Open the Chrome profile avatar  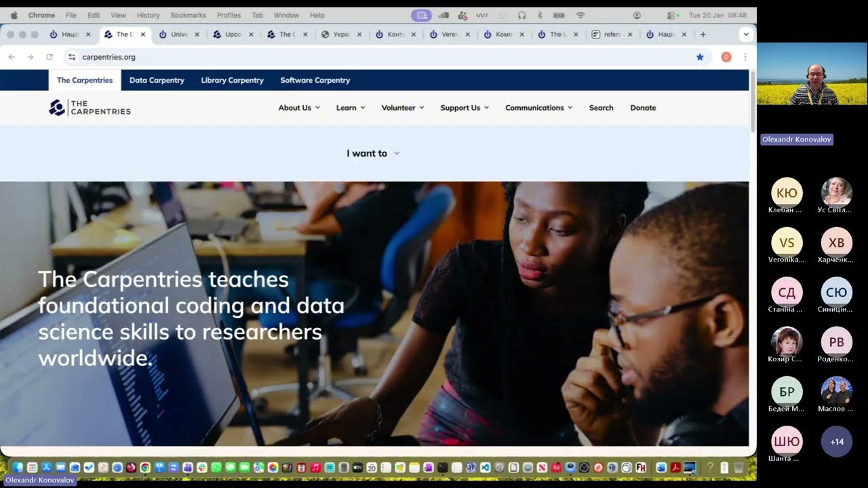pyautogui.click(x=726, y=57)
